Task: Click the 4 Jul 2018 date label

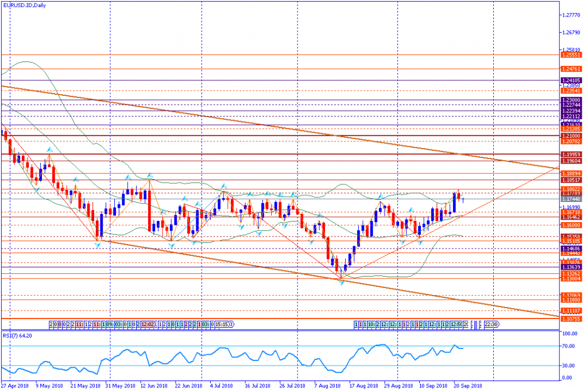Action: tap(222, 386)
